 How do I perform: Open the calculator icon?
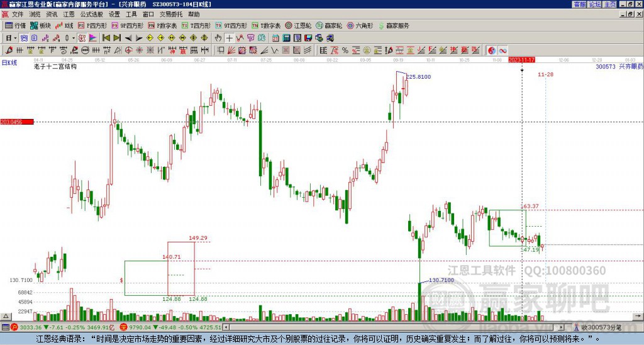pos(286,38)
